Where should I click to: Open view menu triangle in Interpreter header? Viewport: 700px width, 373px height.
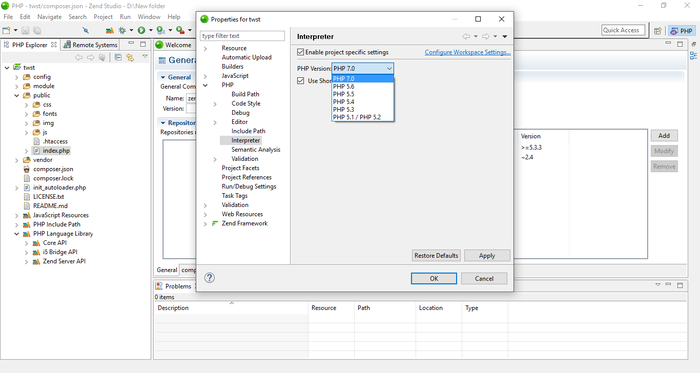point(505,37)
